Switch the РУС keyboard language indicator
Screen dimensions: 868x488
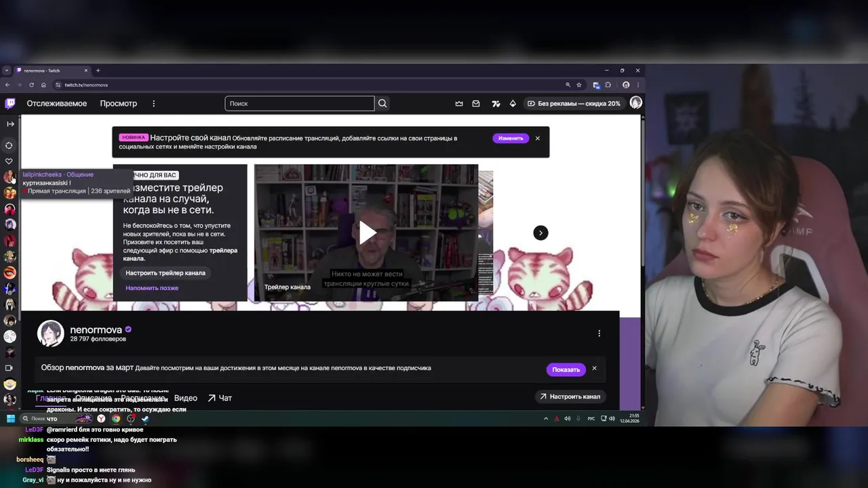(591, 419)
